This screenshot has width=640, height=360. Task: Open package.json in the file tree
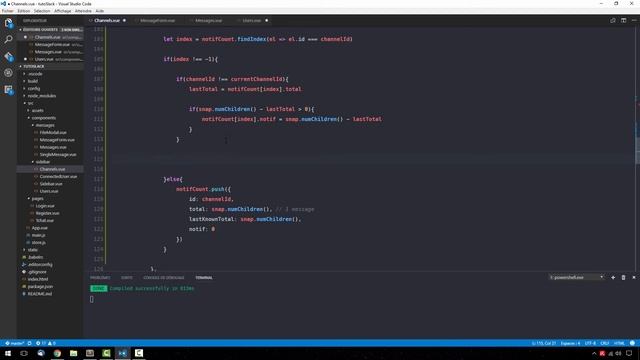click(x=40, y=287)
